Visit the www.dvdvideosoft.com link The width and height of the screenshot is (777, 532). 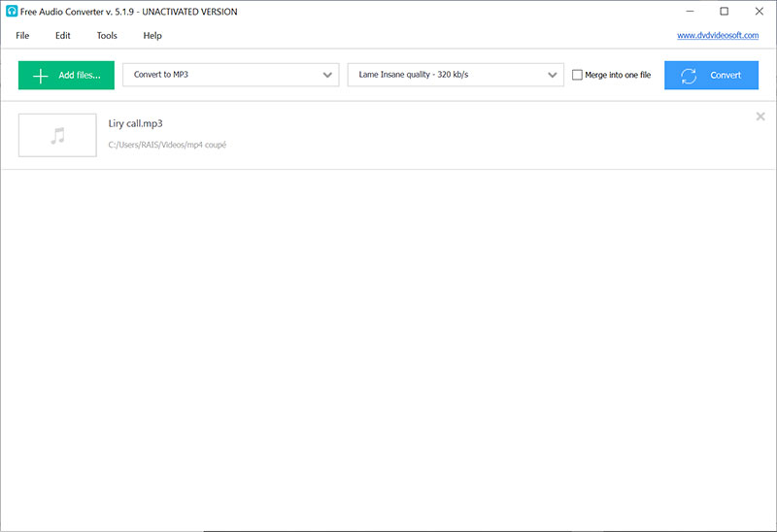[718, 36]
